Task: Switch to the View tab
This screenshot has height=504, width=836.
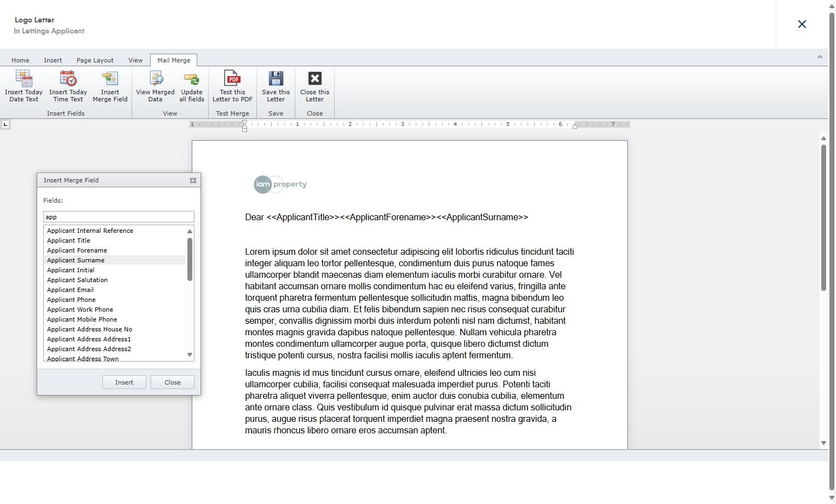Action: (135, 60)
